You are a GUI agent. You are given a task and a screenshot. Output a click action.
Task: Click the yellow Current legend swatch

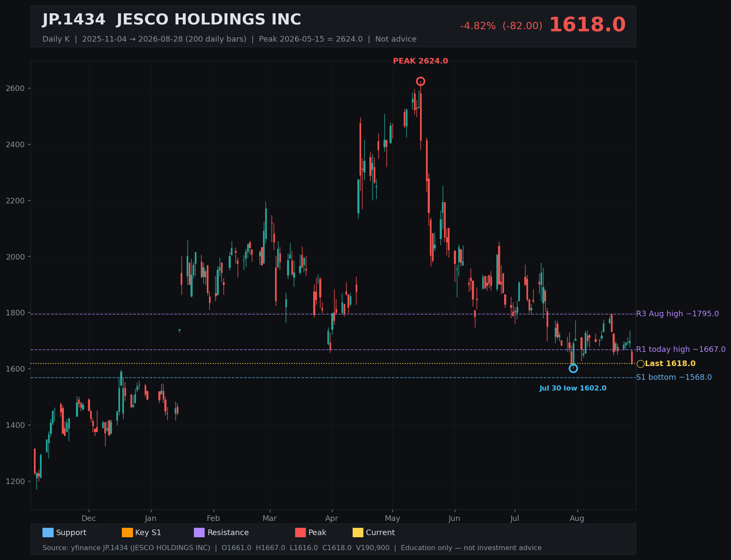[x=358, y=533]
